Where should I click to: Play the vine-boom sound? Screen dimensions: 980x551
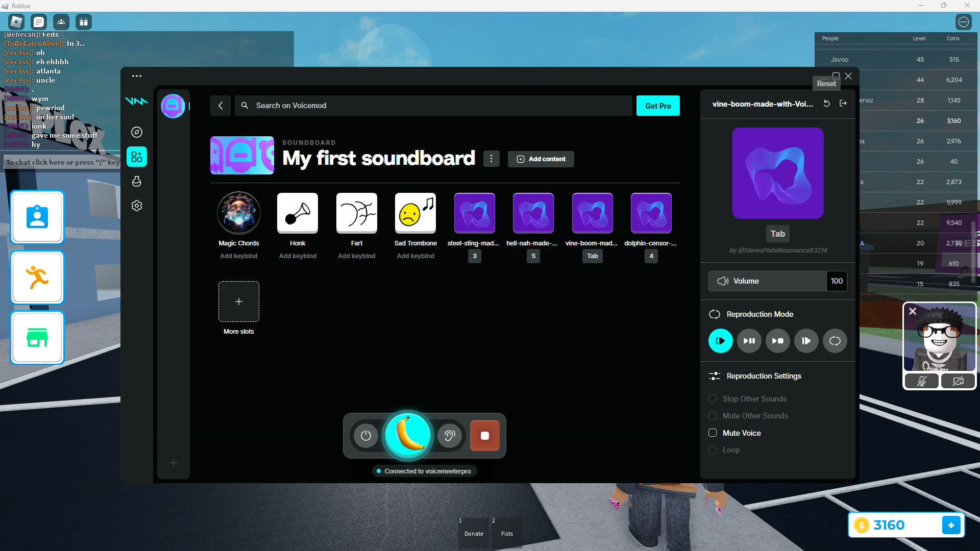(593, 213)
